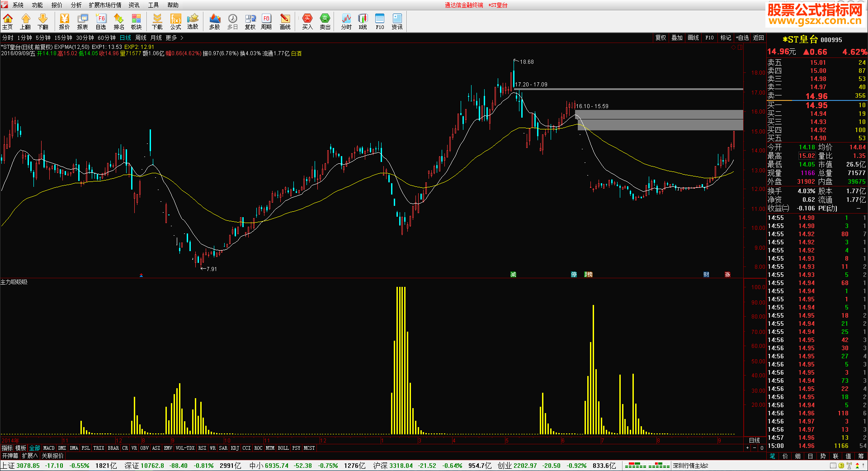Click the 叠加 overlay button
Image resolution: width=868 pixels, height=471 pixels.
(677, 38)
